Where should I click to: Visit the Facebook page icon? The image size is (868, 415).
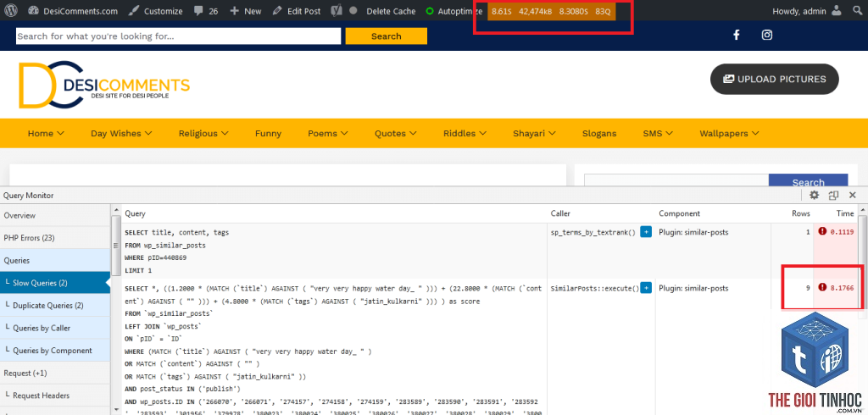737,35
